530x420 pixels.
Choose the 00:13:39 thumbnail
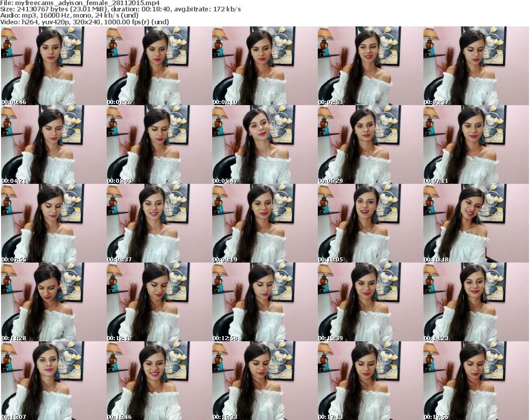pos(370,302)
